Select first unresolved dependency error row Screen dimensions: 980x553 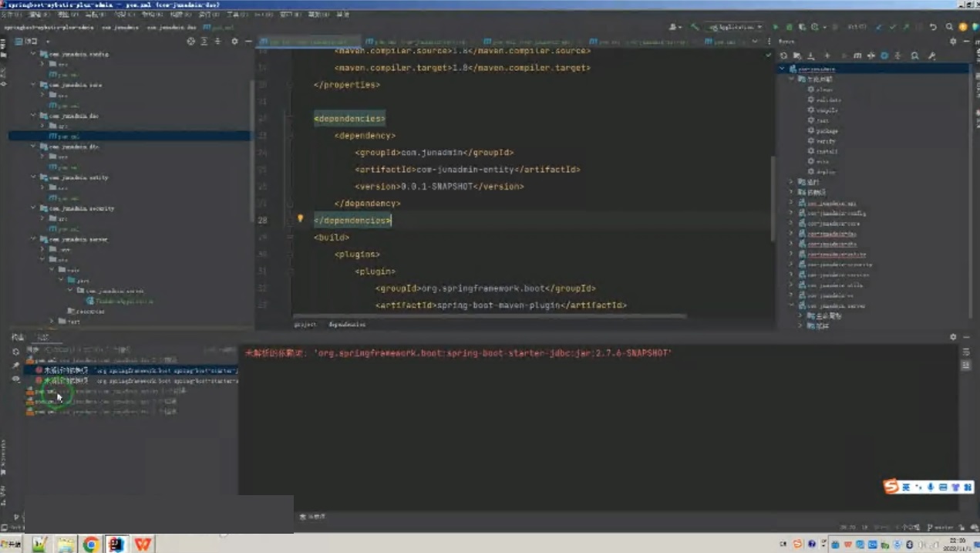[136, 370]
